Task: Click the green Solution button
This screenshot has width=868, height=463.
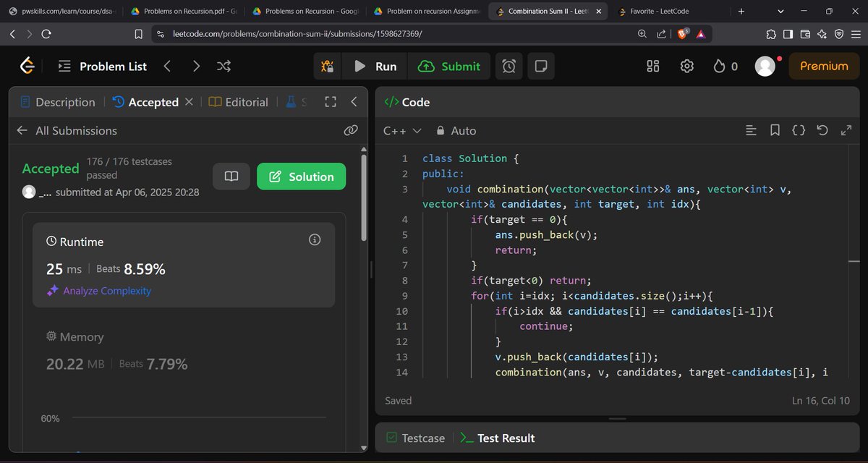Action: [301, 177]
